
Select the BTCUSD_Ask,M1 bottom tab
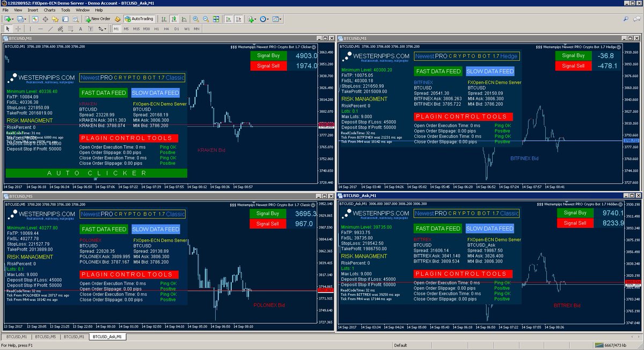coord(106,337)
